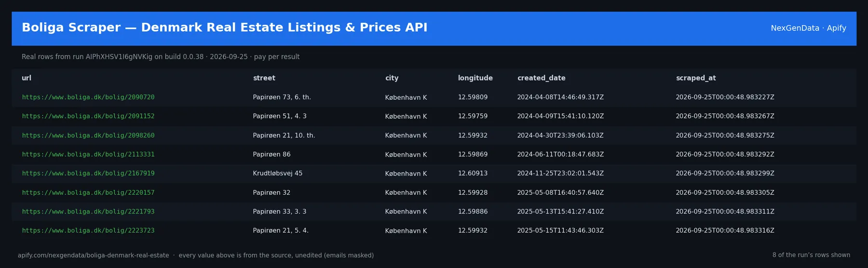Image resolution: width=868 pixels, height=268 pixels.
Task: Select created date 2024-04-08T14:46:49.317Z
Action: [x=561, y=97]
